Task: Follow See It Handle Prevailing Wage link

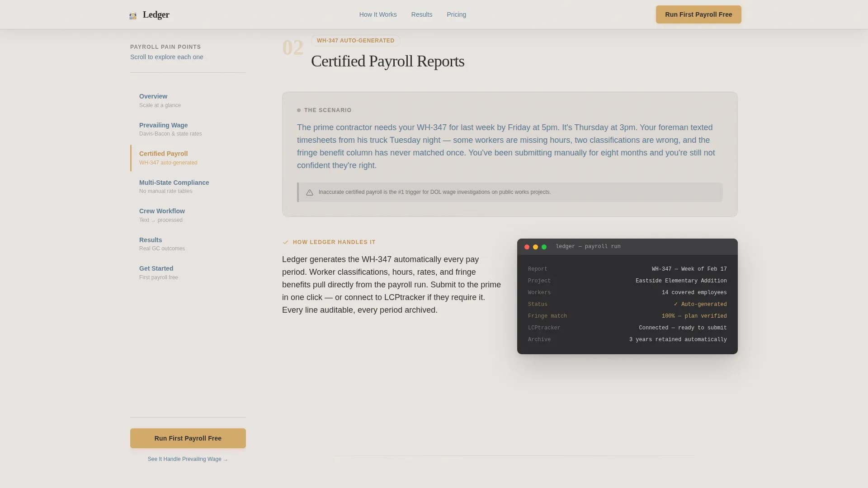Action: pyautogui.click(x=188, y=459)
